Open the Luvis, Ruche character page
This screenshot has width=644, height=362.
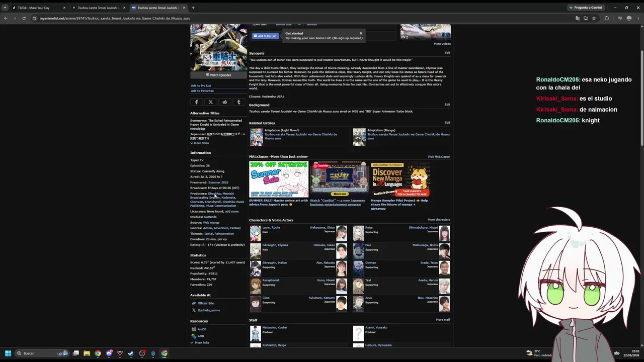point(271,228)
